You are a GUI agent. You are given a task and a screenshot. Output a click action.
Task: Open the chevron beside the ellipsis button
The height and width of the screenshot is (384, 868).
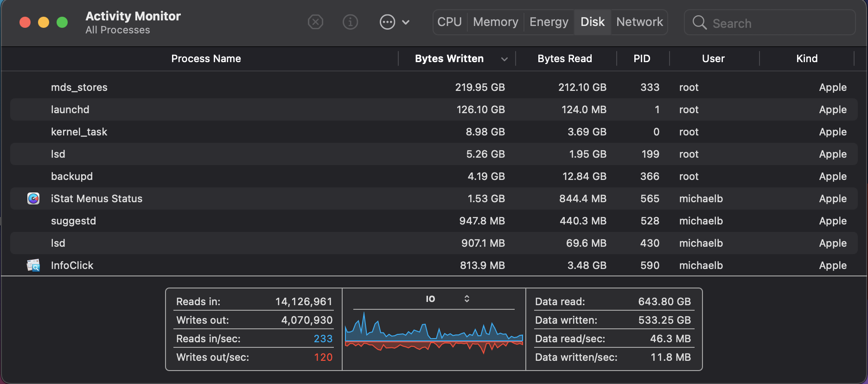point(406,22)
